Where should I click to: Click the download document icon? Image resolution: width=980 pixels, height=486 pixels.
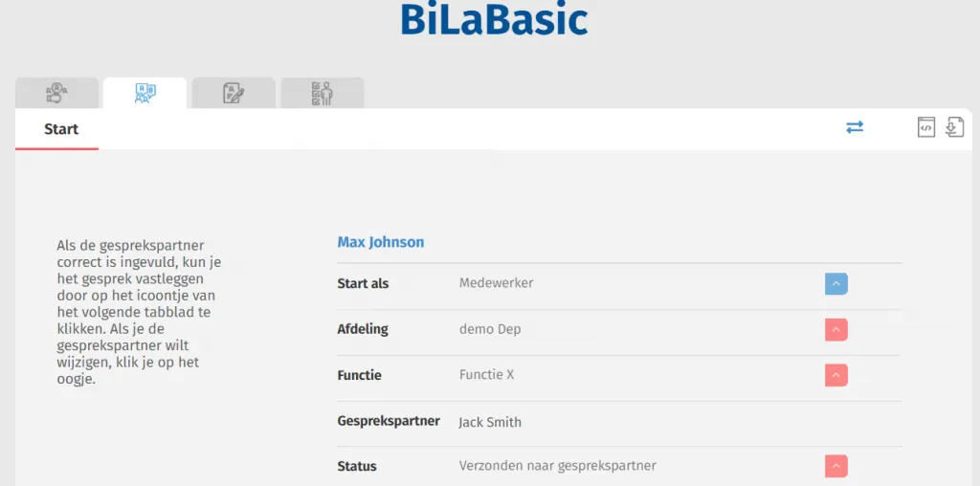pos(954,127)
